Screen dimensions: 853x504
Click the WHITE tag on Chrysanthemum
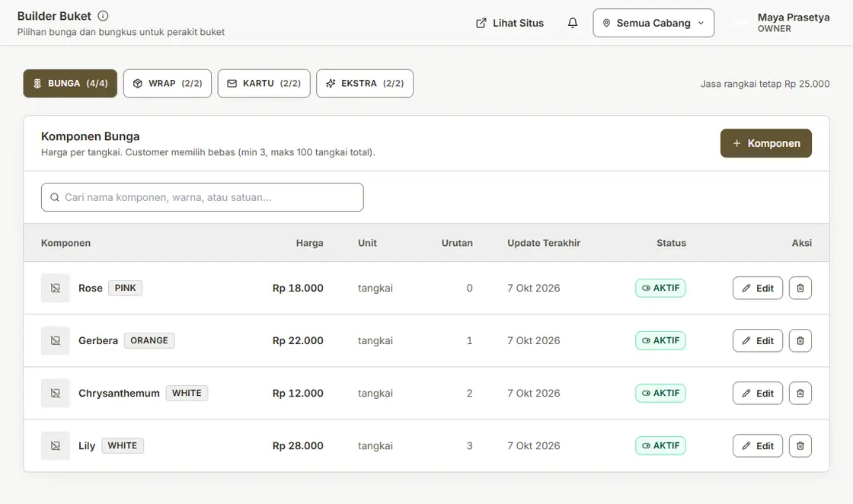tap(187, 393)
